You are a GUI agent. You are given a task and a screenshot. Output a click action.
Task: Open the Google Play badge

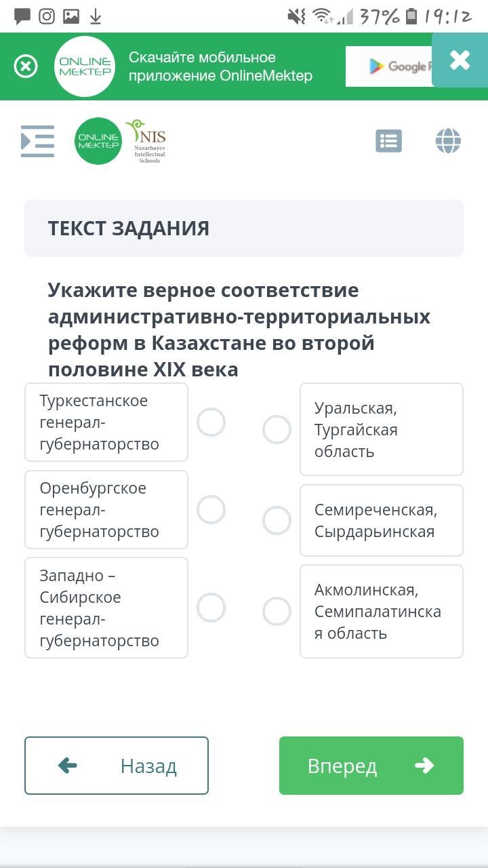click(389, 66)
